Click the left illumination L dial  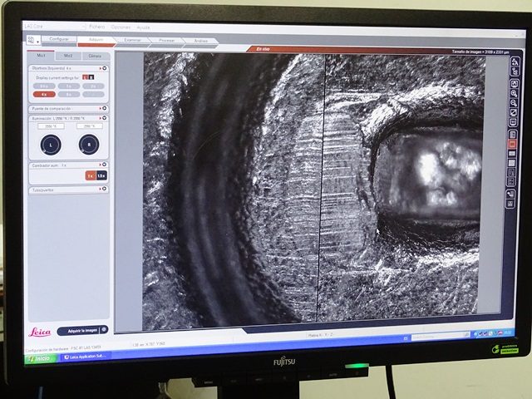[x=50, y=145]
